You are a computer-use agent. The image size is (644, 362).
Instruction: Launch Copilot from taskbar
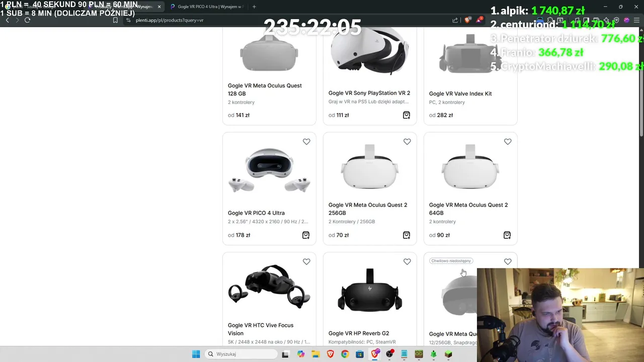pos(301,354)
